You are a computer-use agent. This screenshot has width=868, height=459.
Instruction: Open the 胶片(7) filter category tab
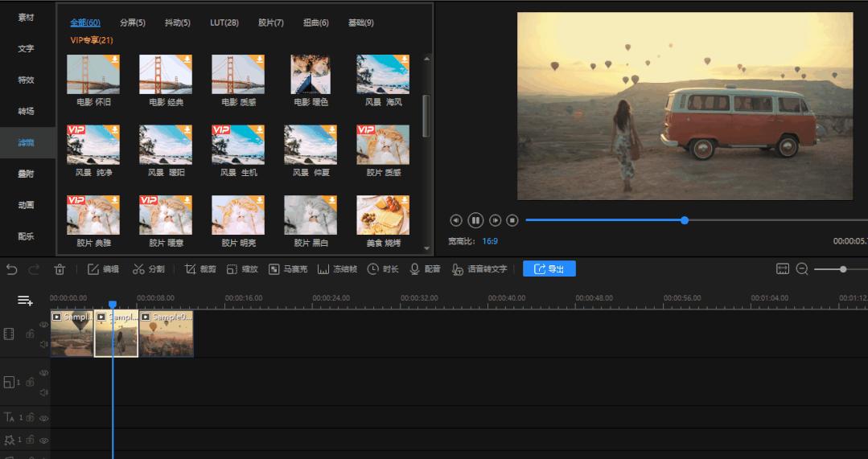[270, 23]
